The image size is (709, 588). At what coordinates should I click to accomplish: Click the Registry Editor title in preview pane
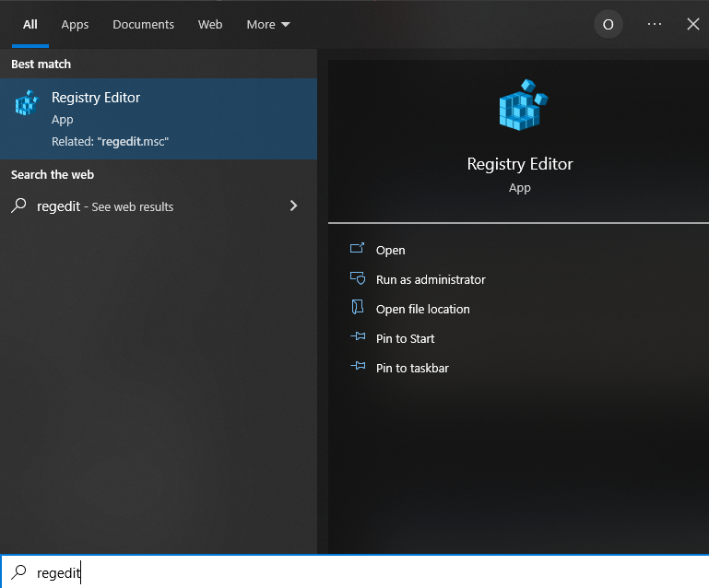coord(520,164)
